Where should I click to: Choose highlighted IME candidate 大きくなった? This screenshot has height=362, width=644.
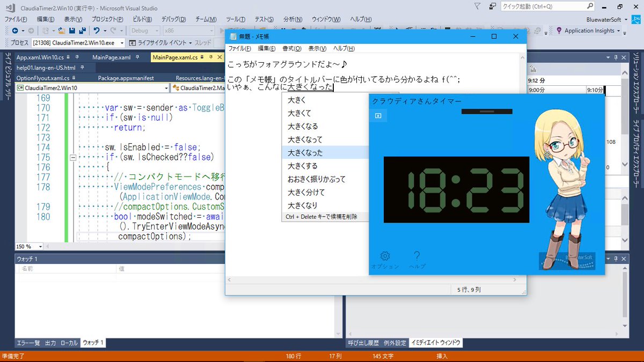pos(325,153)
